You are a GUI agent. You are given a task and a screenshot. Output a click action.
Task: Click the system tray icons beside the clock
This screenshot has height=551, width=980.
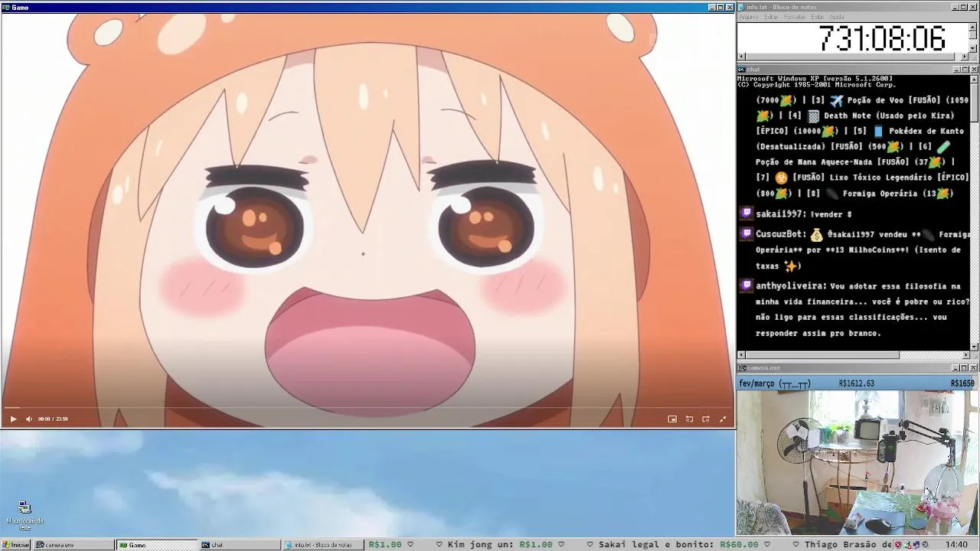tap(911, 545)
